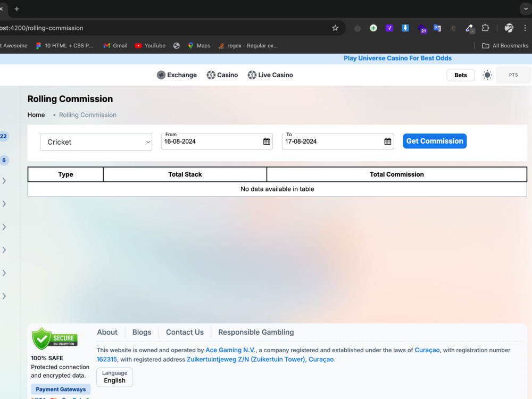Open a new browser tab with plus button

tap(16, 9)
